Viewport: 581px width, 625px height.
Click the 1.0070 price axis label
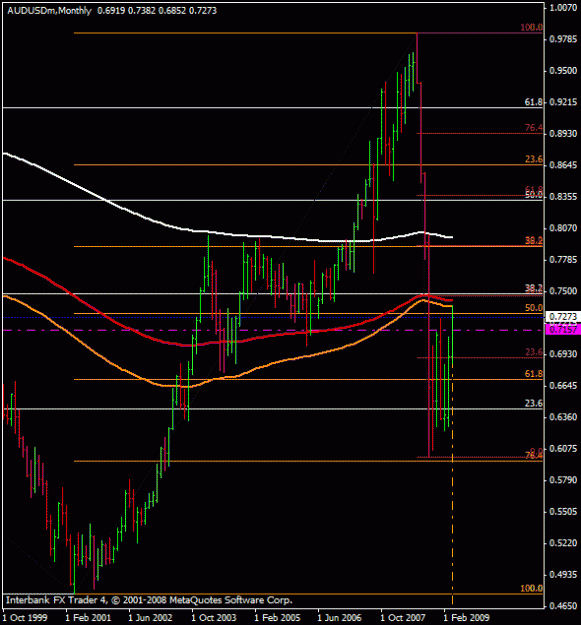[563, 8]
